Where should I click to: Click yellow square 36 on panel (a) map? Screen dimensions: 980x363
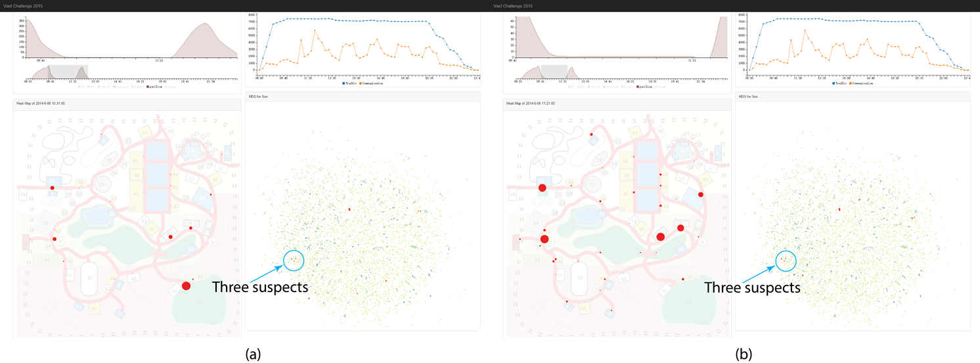click(x=93, y=308)
